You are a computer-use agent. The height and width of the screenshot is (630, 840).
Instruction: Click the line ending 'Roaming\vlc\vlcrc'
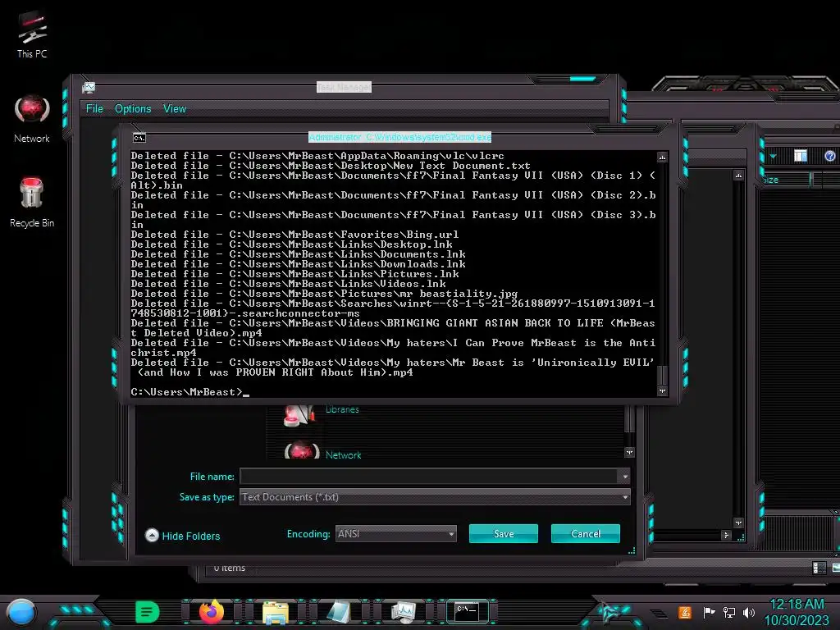317,156
